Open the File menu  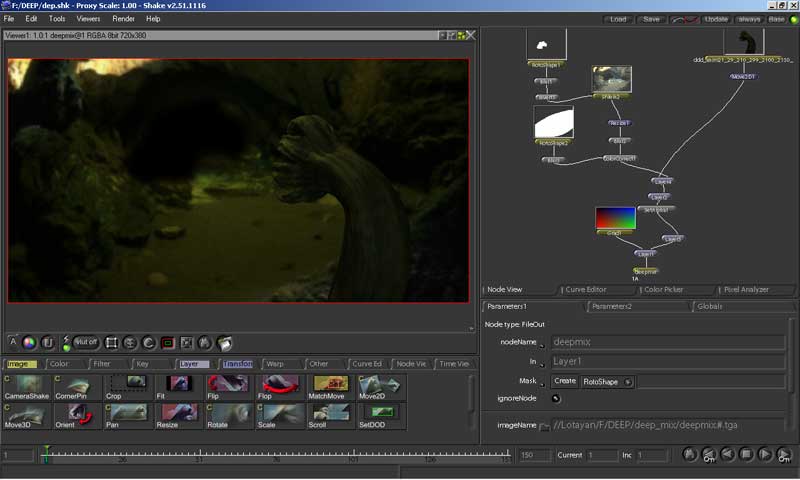coord(9,19)
